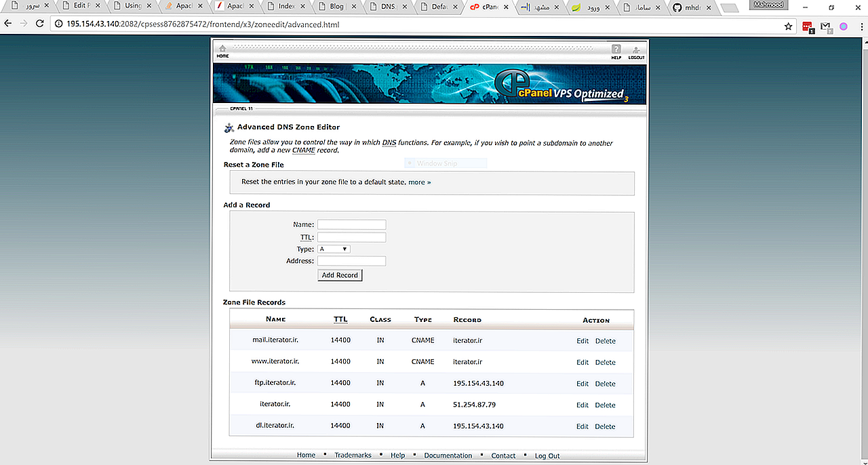868x465 pixels.
Task: Click the cPanel Home icon
Action: click(222, 49)
